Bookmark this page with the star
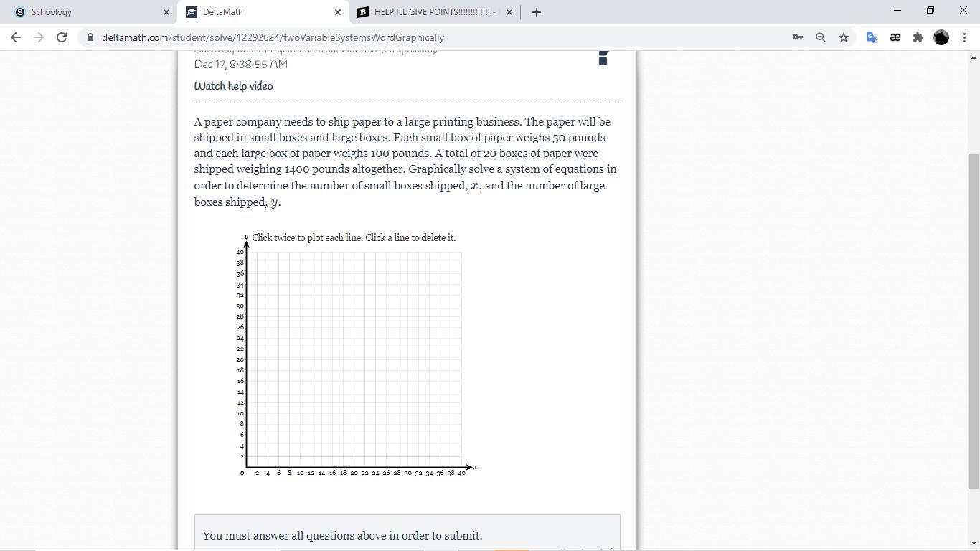Viewport: 980px width, 551px height. click(844, 37)
